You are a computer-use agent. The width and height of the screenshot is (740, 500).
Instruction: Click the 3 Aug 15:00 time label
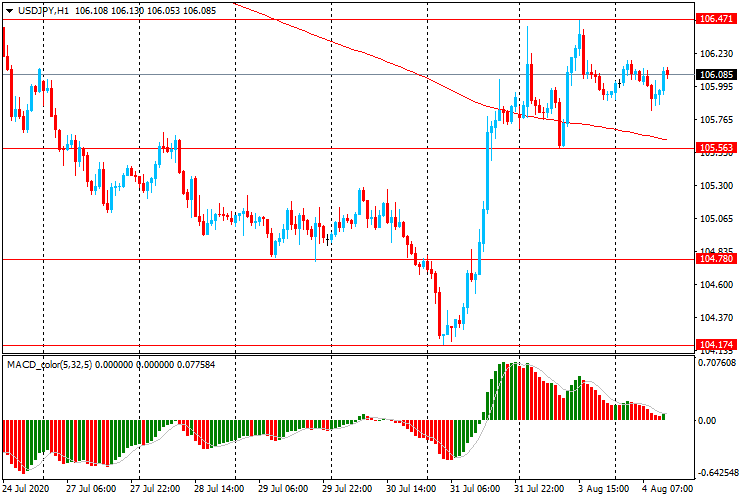point(604,488)
